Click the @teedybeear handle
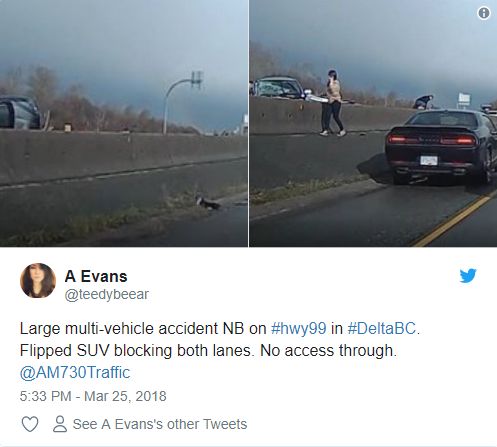Image resolution: width=497 pixels, height=447 pixels. [107, 294]
